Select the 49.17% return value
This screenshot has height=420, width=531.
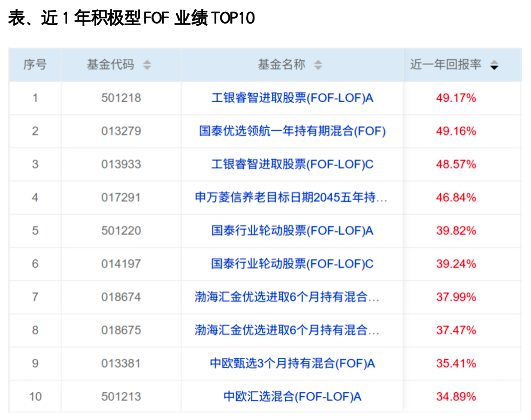456,98
